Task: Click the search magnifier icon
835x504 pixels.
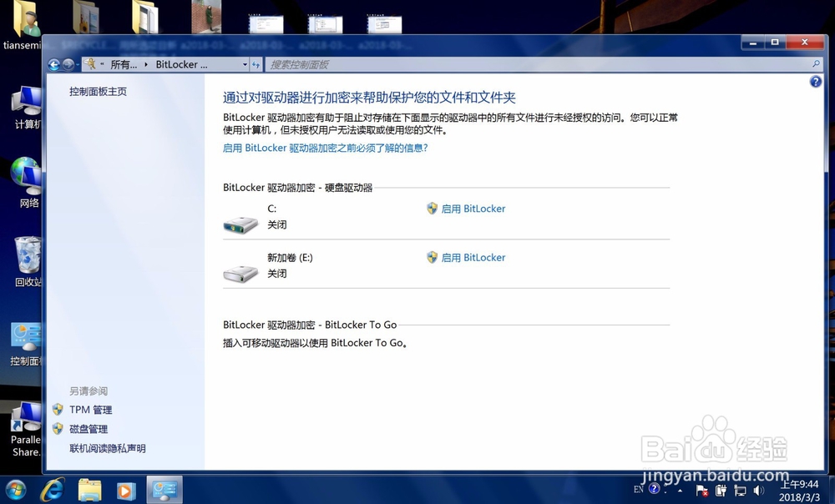Action: 816,64
